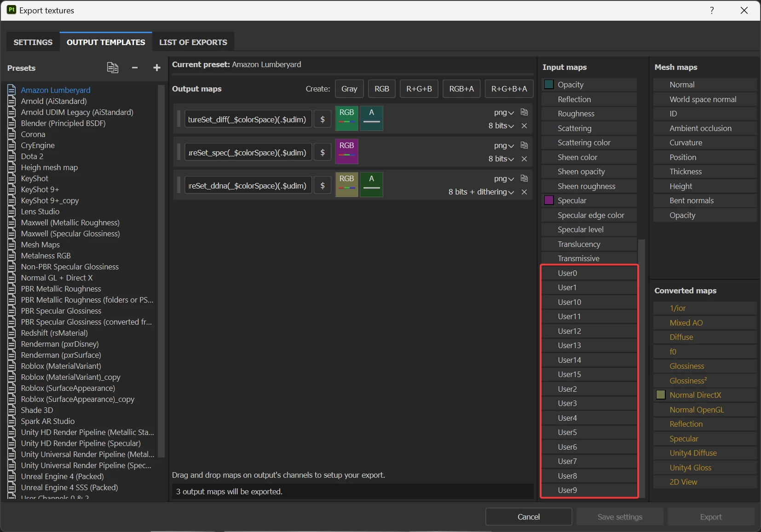Create an RGB output map
Screen dimensions: 761x532
coord(382,89)
